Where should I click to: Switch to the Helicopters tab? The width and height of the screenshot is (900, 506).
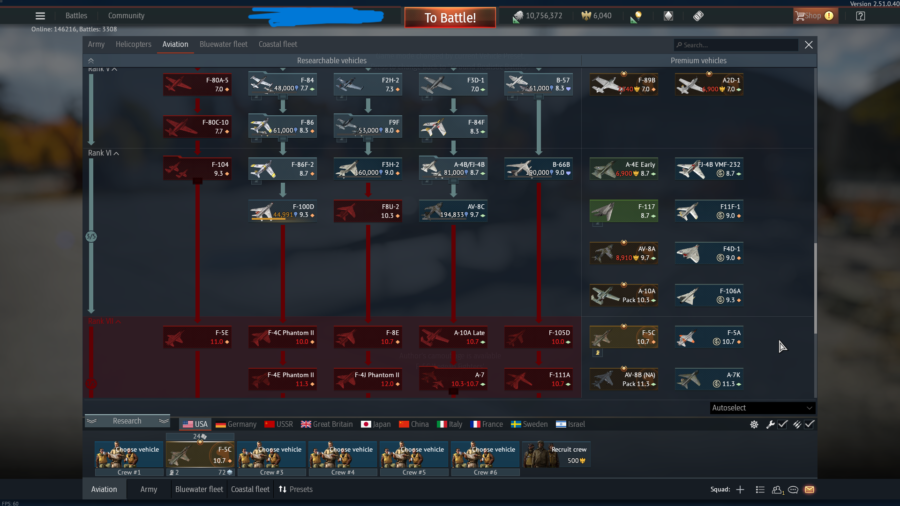[x=133, y=44]
